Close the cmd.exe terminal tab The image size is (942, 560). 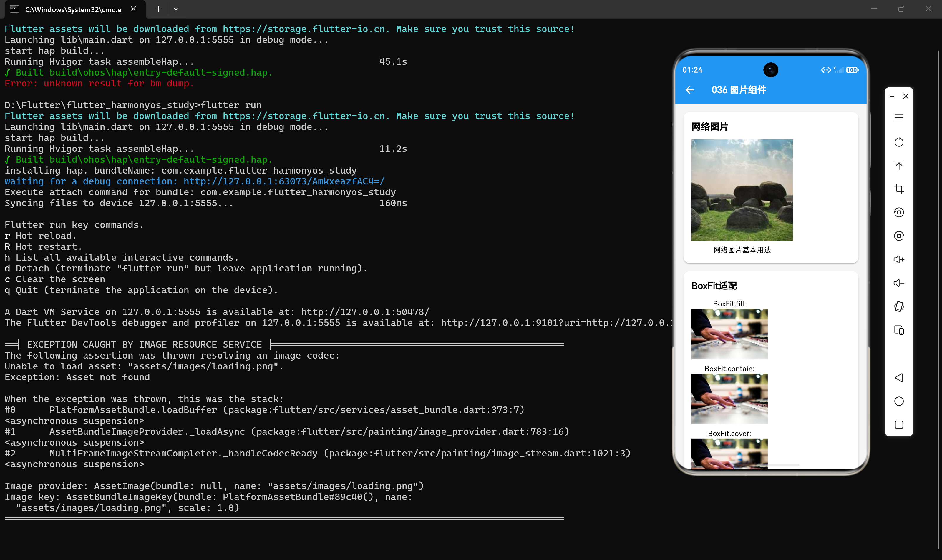coord(133,9)
